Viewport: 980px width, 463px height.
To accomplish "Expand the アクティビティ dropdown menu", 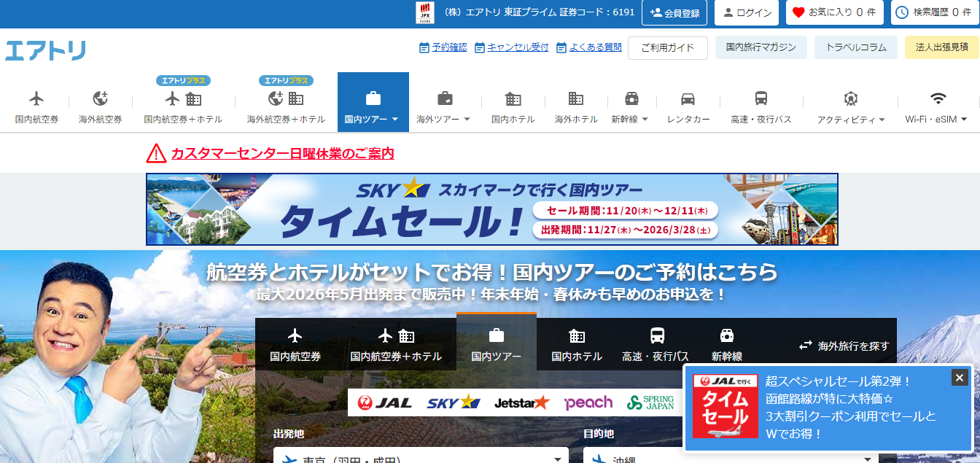I will pyautogui.click(x=850, y=119).
